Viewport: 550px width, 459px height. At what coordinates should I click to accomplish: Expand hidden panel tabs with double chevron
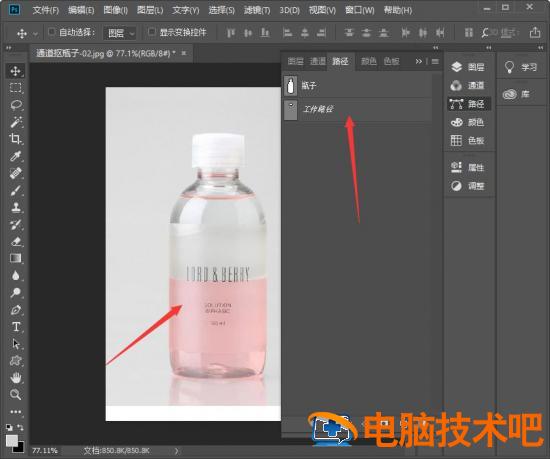point(418,61)
